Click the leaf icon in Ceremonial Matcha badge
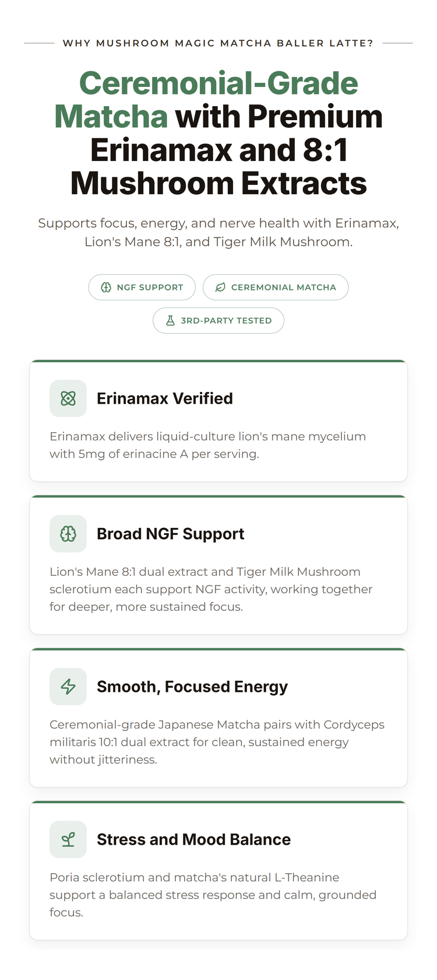 tap(220, 287)
